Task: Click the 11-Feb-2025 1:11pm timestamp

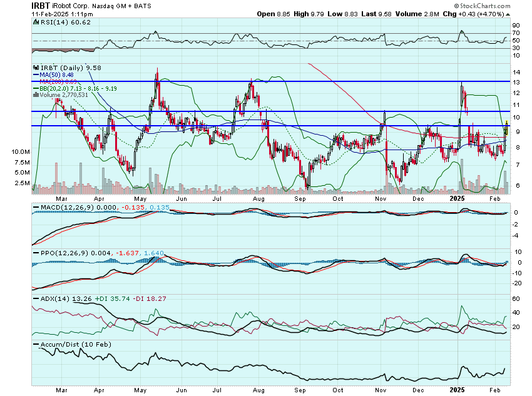Action: [x=62, y=14]
